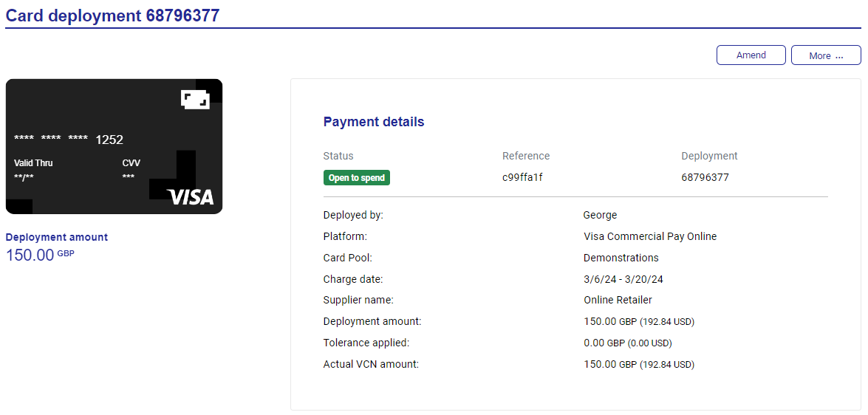This screenshot has height=415, width=868.
Task: Click the Platform label
Action: [x=346, y=236]
